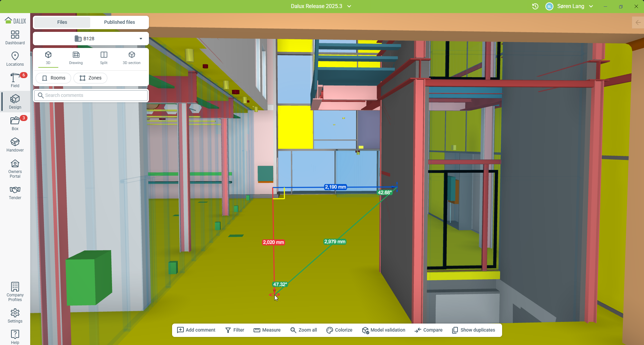Switch to the Drawing view tab
Screen dimensions: 644x345
76,58
